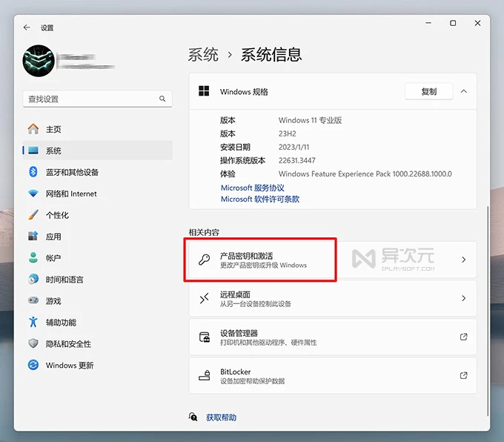The height and width of the screenshot is (442, 504).
Task: Click the 相关内容 heading
Action: pyautogui.click(x=204, y=232)
